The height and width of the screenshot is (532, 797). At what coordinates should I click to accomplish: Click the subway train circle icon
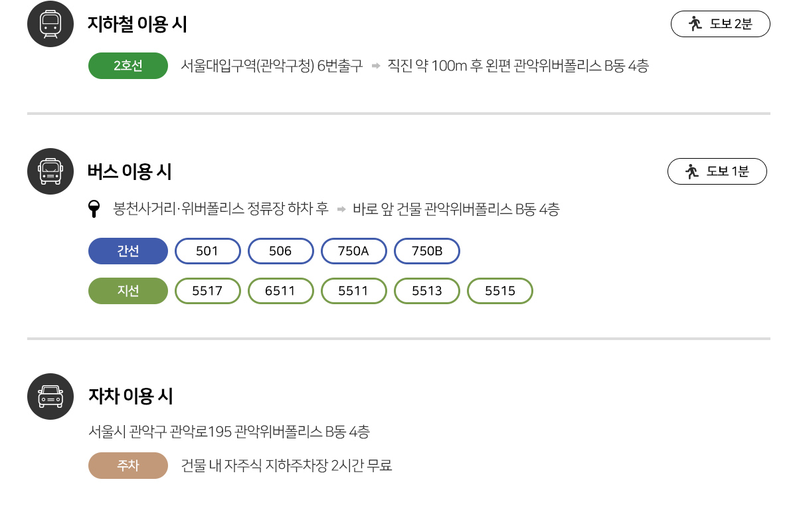[x=50, y=25]
